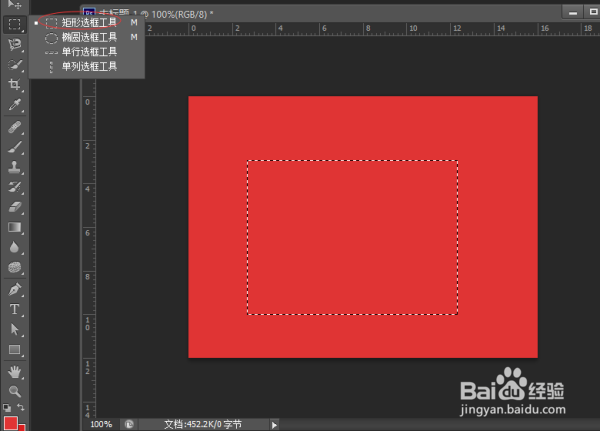Viewport: 600px width, 431px height.
Task: Select the Hand tool
Action: 15,372
